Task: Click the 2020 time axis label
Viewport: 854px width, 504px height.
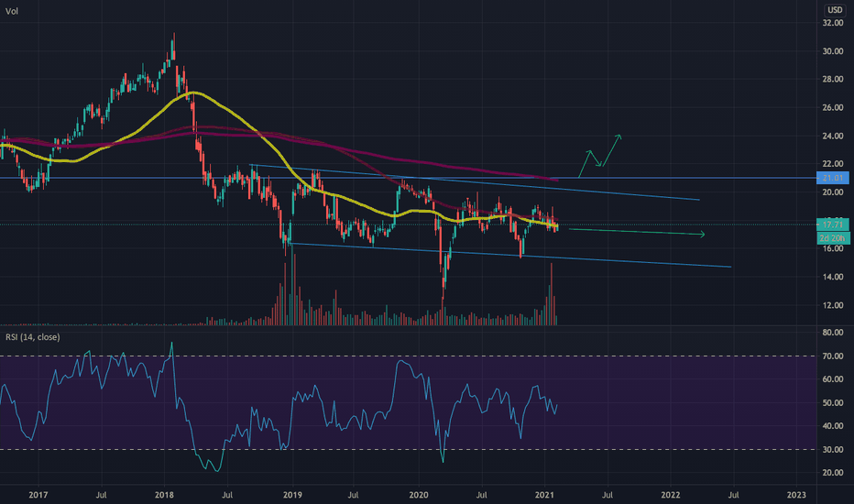Action: pyautogui.click(x=418, y=495)
